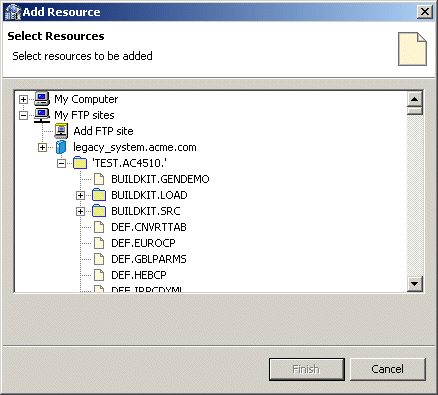
Task: Click the 'TEST.AC4510.' folder icon
Action: (80, 163)
